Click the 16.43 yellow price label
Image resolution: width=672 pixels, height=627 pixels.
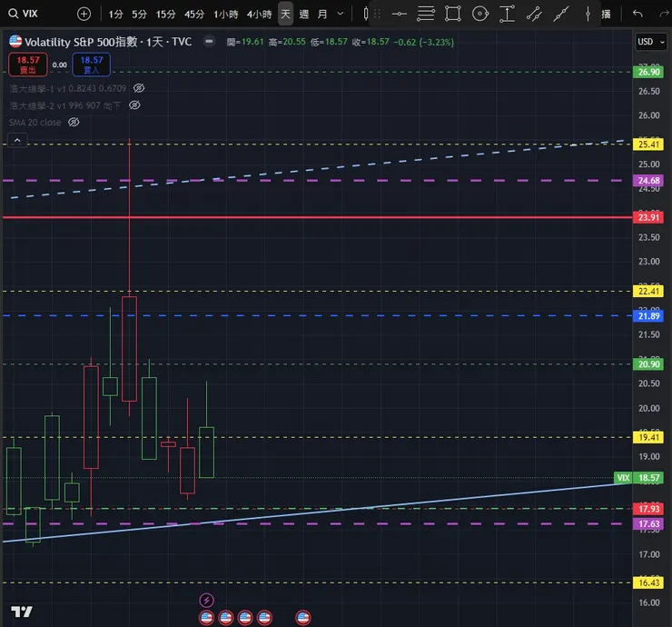point(648,582)
